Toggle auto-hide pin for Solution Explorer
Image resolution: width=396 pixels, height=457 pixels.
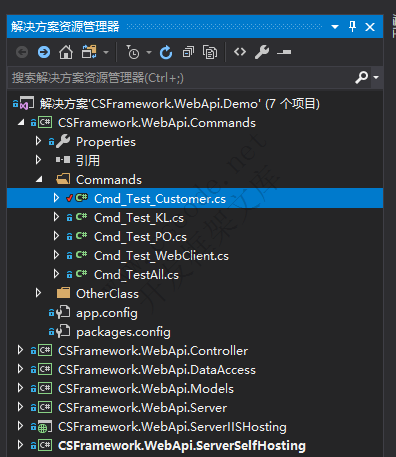(x=352, y=26)
